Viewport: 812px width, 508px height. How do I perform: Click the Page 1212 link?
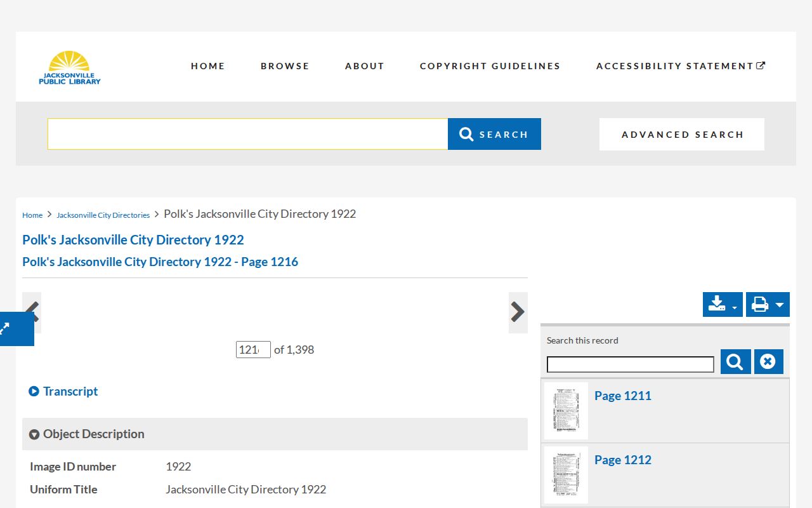coord(623,460)
